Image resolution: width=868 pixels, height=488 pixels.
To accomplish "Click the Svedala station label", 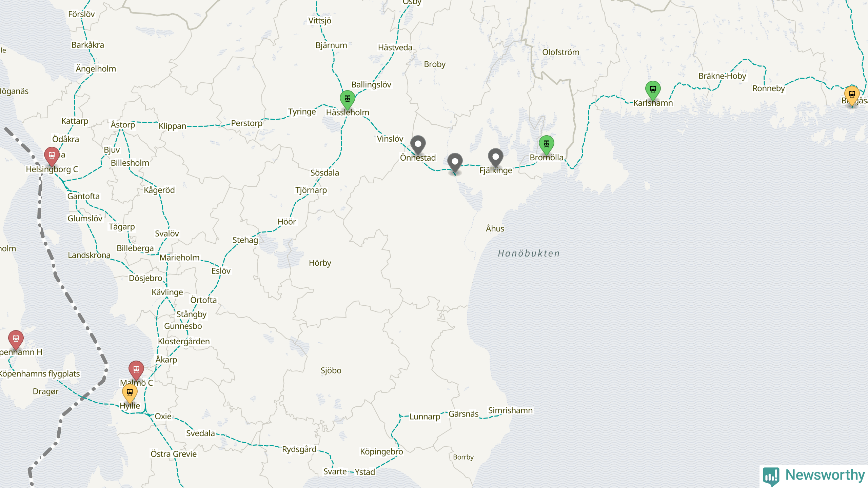I will point(200,433).
